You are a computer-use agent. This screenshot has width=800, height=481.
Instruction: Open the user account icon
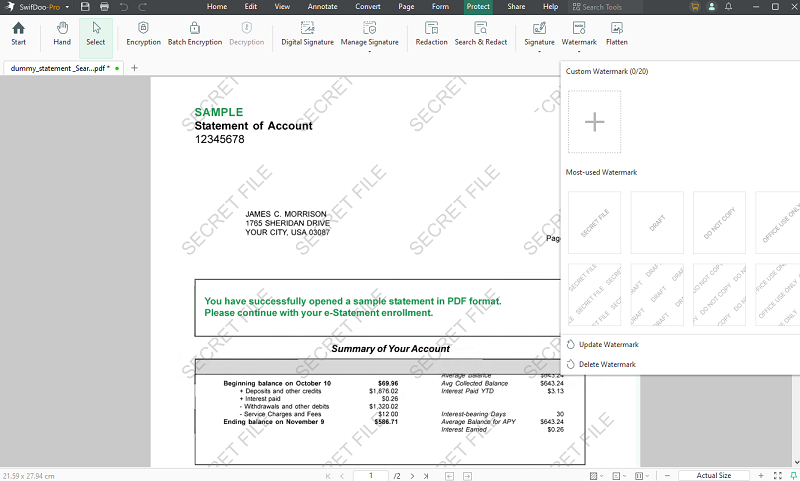pos(712,7)
